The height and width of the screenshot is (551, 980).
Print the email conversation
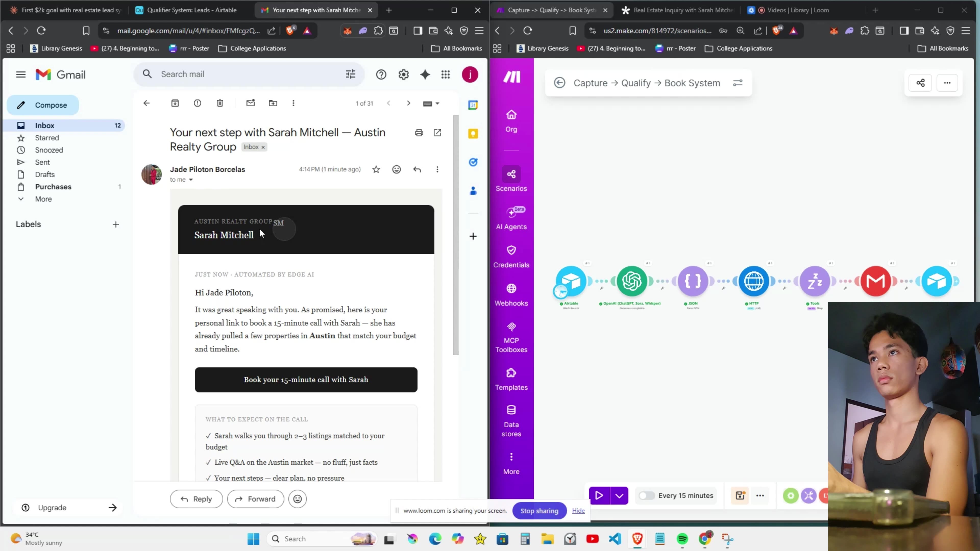pos(419,133)
